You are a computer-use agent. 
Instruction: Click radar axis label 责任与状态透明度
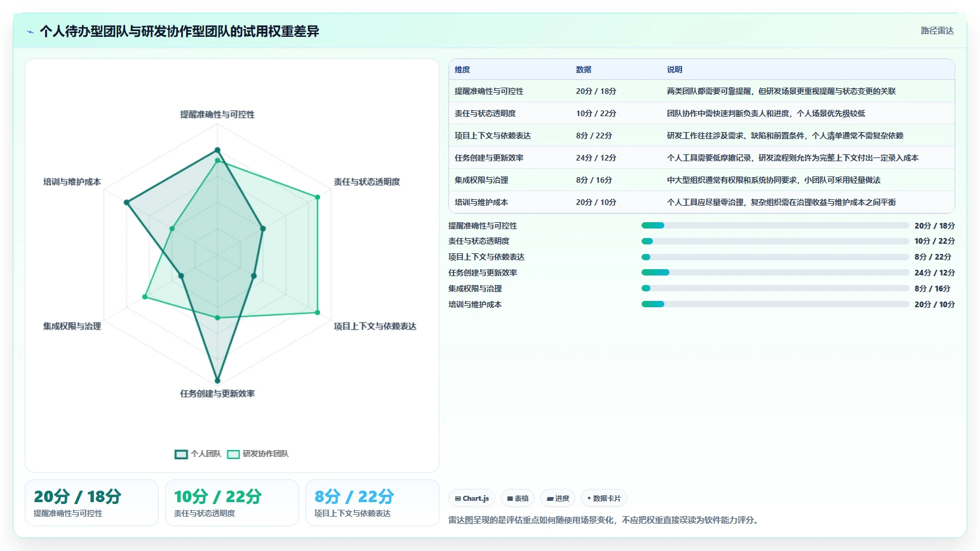[367, 182]
